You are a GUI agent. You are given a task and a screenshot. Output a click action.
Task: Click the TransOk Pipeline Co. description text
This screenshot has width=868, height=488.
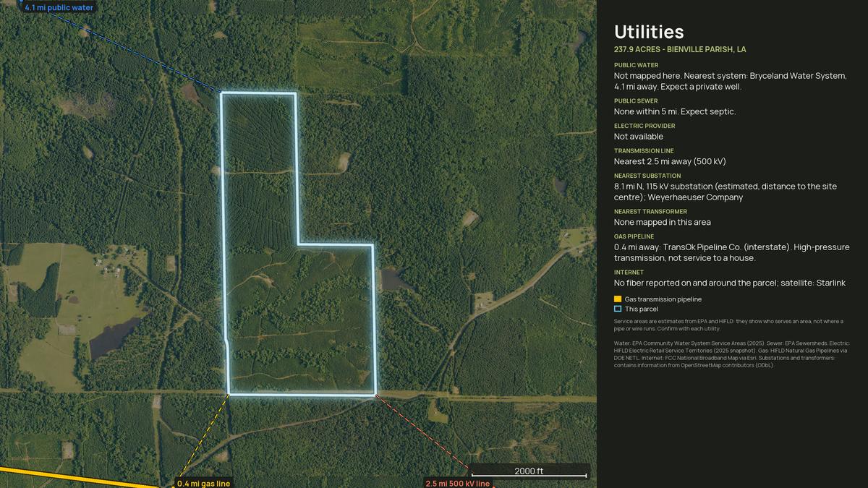point(732,252)
